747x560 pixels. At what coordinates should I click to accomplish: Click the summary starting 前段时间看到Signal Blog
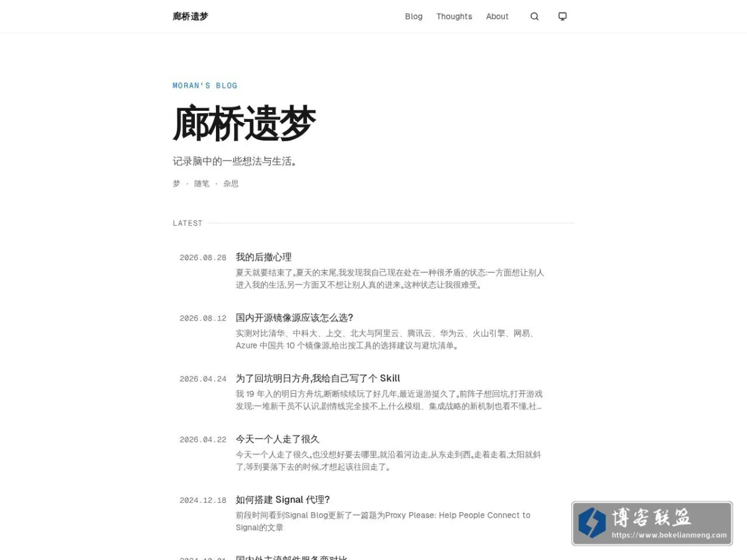tap(383, 521)
